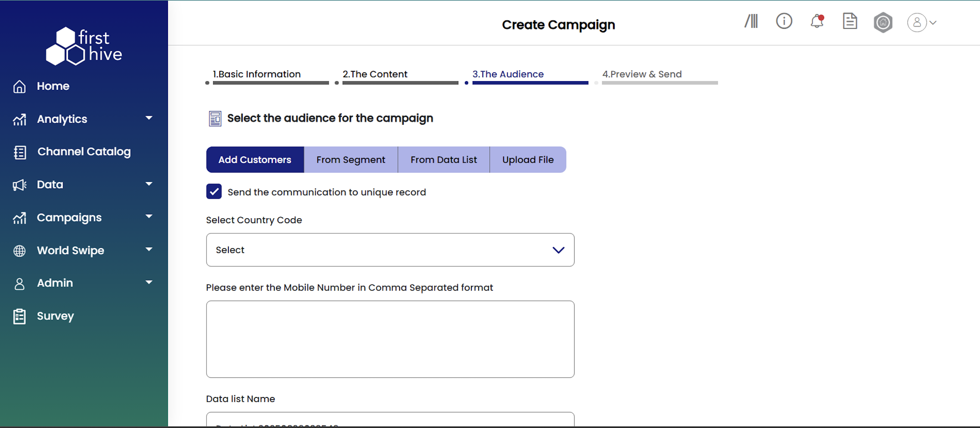Click the step 1 progress bar
The width and height of the screenshot is (980, 428).
tap(270, 83)
